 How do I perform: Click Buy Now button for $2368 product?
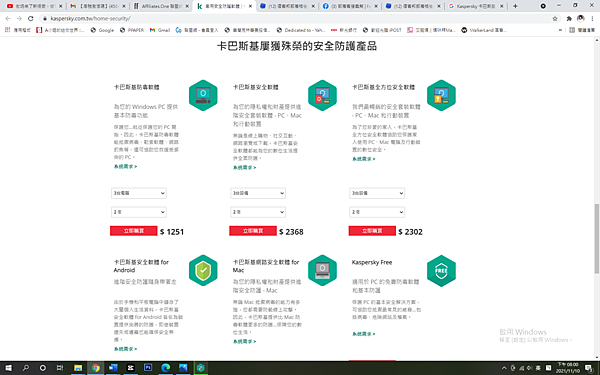click(253, 231)
